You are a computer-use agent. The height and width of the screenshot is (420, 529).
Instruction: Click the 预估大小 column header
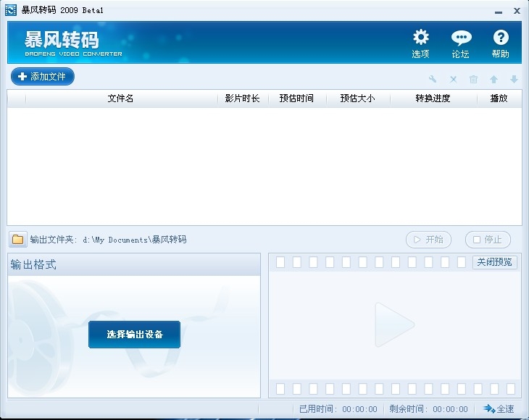point(357,98)
